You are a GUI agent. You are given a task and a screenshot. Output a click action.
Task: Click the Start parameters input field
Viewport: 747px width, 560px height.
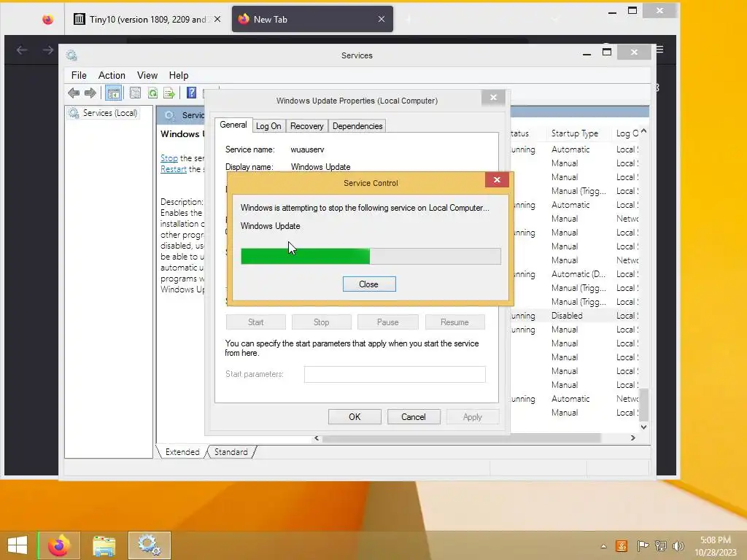click(395, 374)
